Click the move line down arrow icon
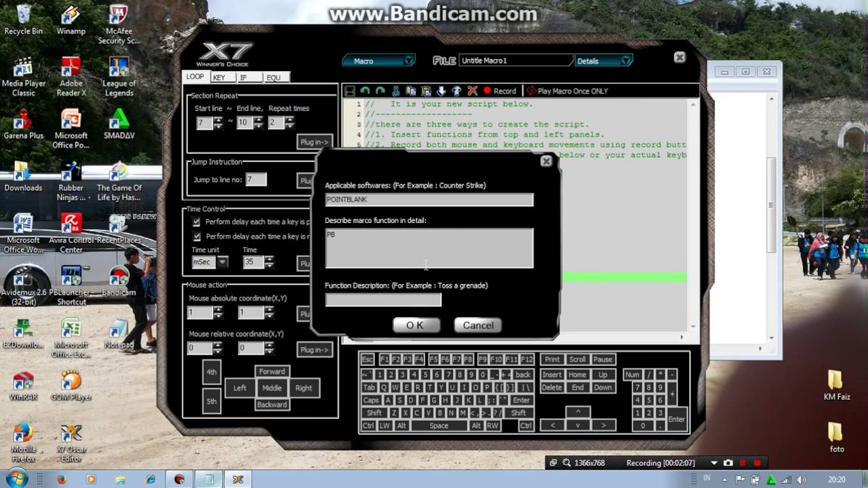The width and height of the screenshot is (868, 488). click(441, 91)
